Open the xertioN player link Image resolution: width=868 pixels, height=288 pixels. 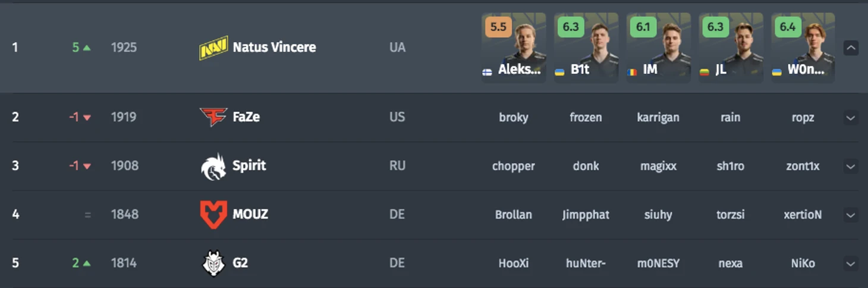(803, 215)
